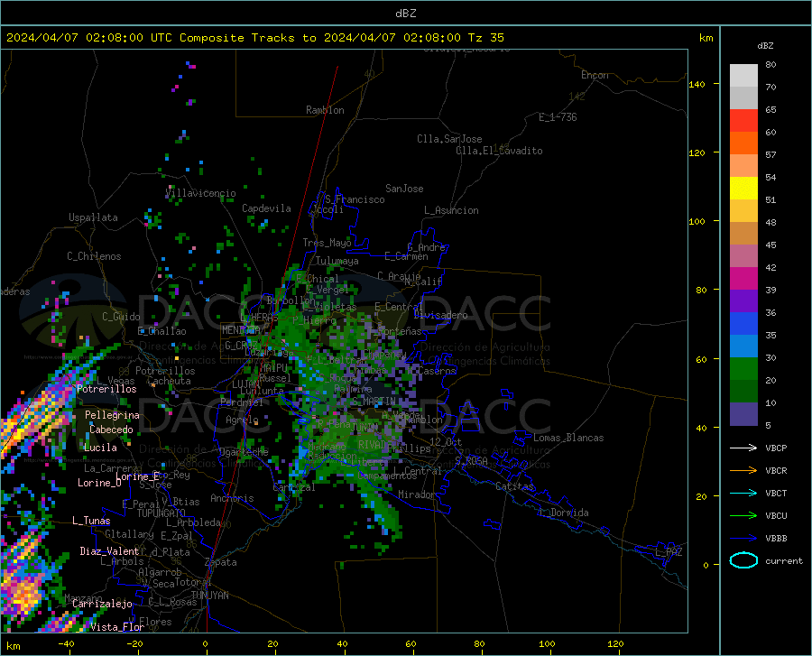Click the Ugarteche map label

click(x=244, y=452)
